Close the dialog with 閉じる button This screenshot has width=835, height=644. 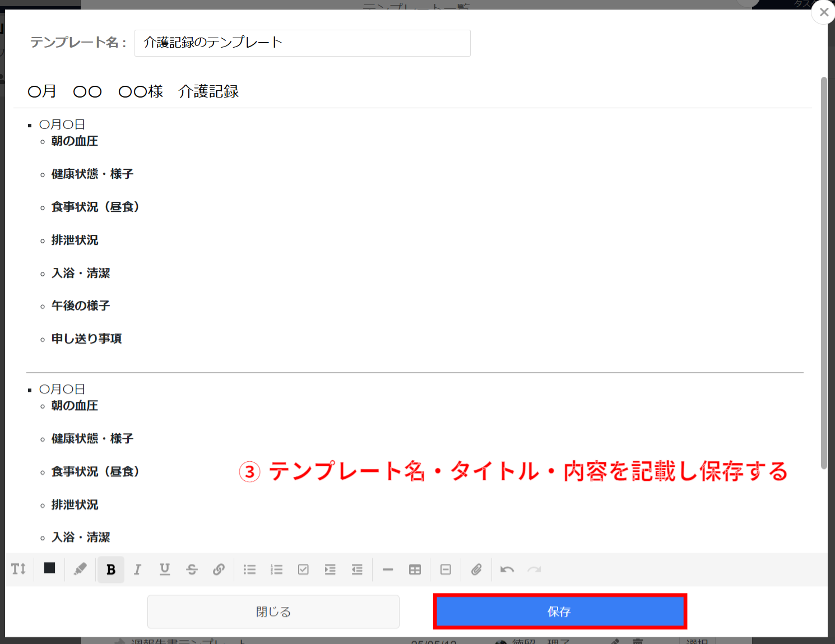coord(273,611)
